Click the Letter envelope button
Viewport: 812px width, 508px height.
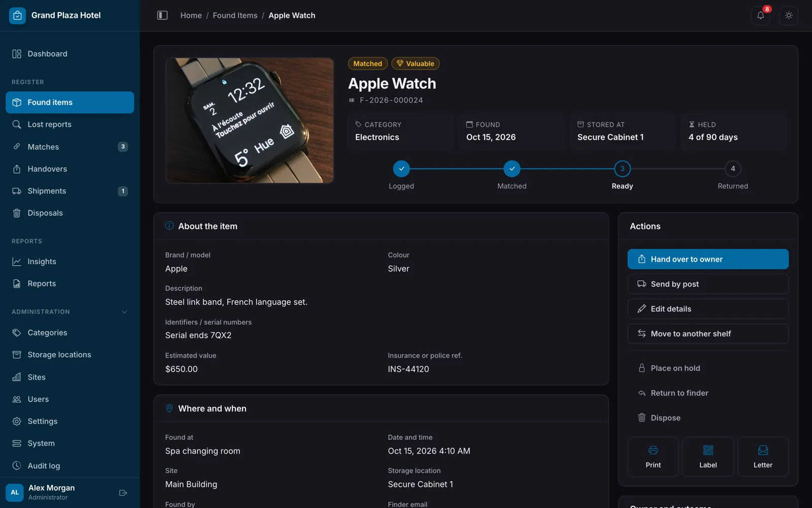coord(763,457)
